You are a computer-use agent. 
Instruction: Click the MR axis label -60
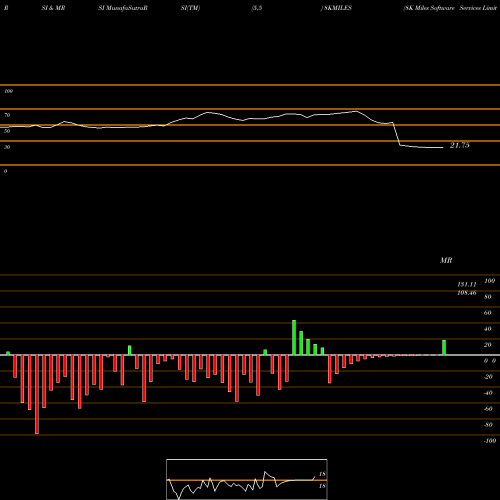click(x=488, y=409)
